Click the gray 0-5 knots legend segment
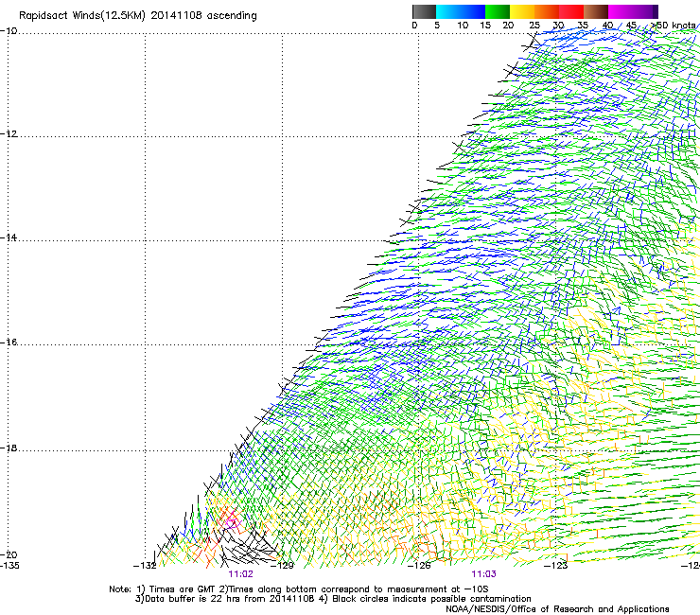 (x=424, y=11)
